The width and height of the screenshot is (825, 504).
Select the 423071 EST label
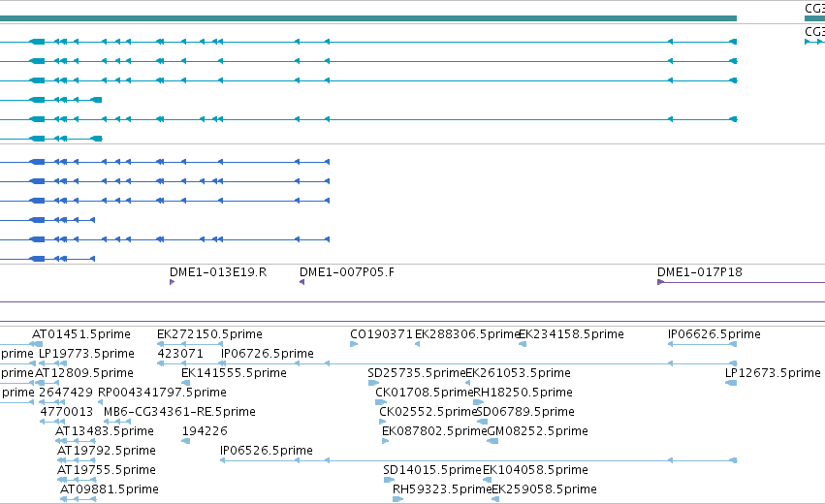point(180,354)
